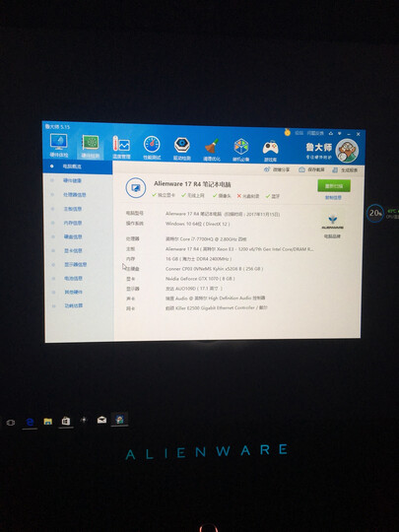
Task: Click the Alienware brand logo
Action: 333,222
